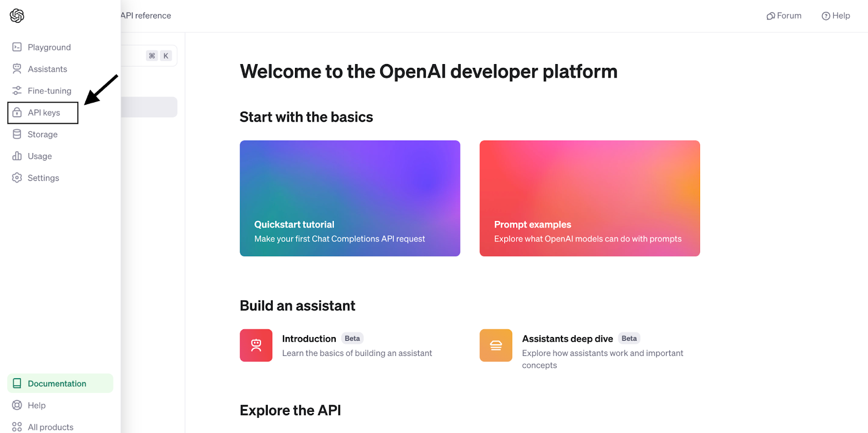868x433 pixels.
Task: Switch to the API reference tab
Action: coord(146,16)
